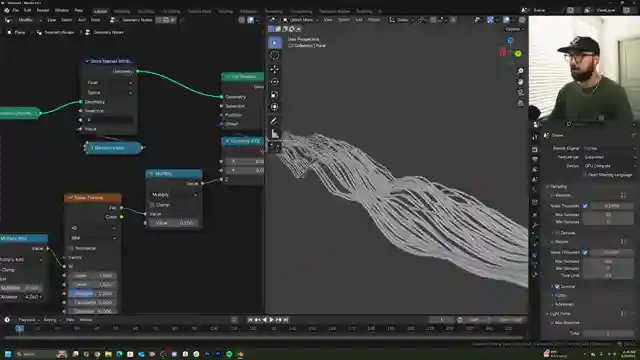The image size is (640, 360).
Task: Adjust the Scale slider in Noise Texture
Action: pyautogui.click(x=93, y=276)
